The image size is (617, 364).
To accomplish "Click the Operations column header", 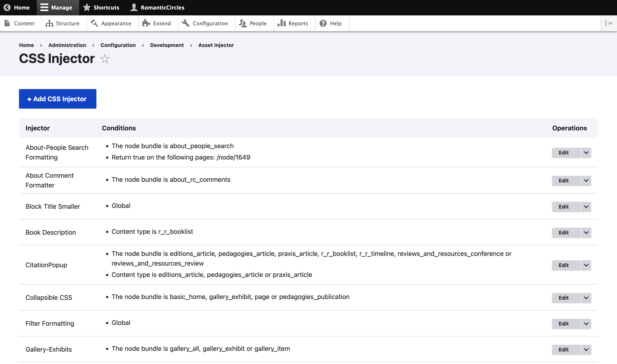I will pyautogui.click(x=569, y=128).
